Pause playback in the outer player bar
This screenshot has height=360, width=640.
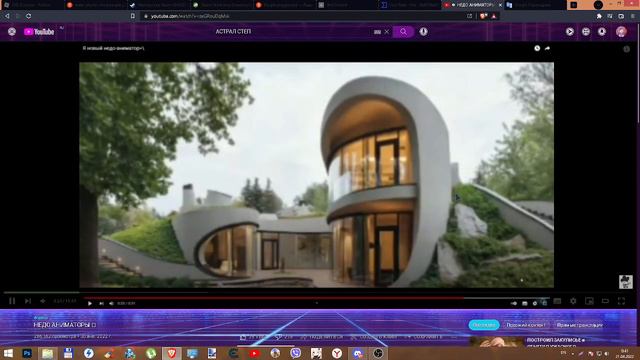pyautogui.click(x=12, y=301)
